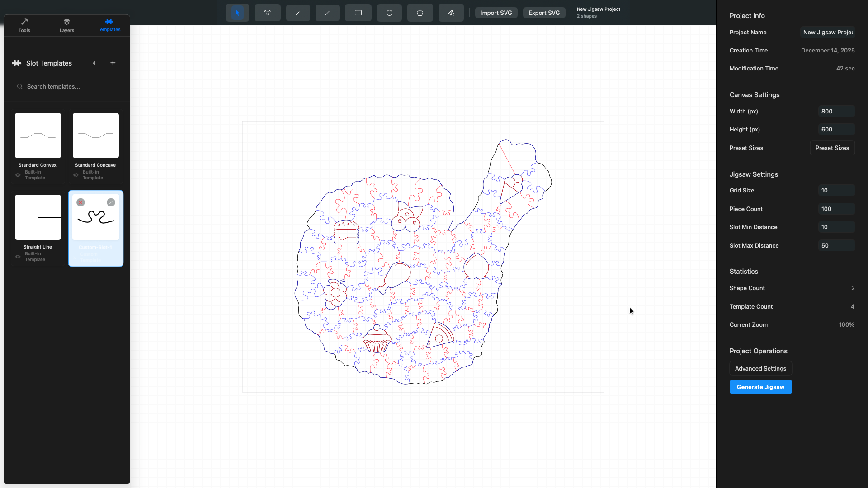Select the Pen tool in the toolbar

pyautogui.click(x=298, y=13)
